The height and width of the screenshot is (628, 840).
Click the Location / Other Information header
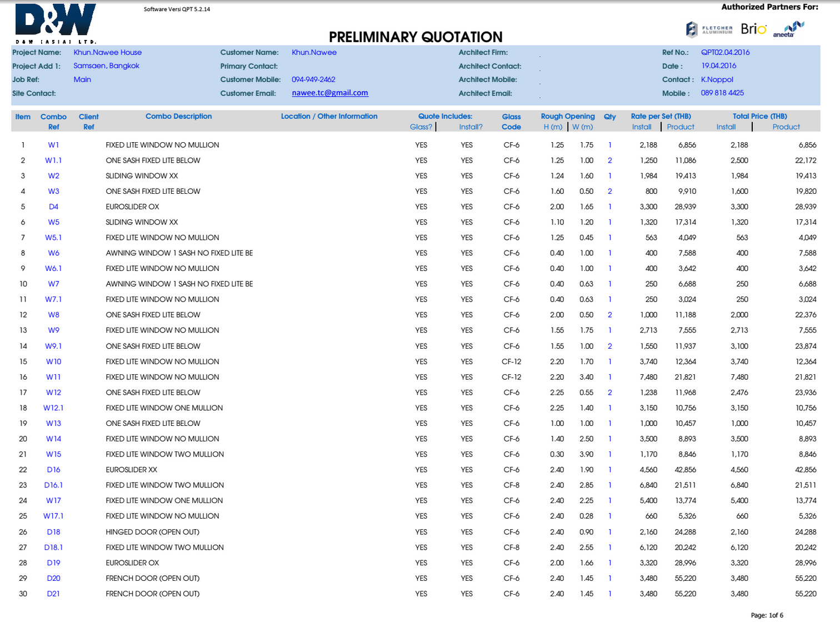[329, 116]
